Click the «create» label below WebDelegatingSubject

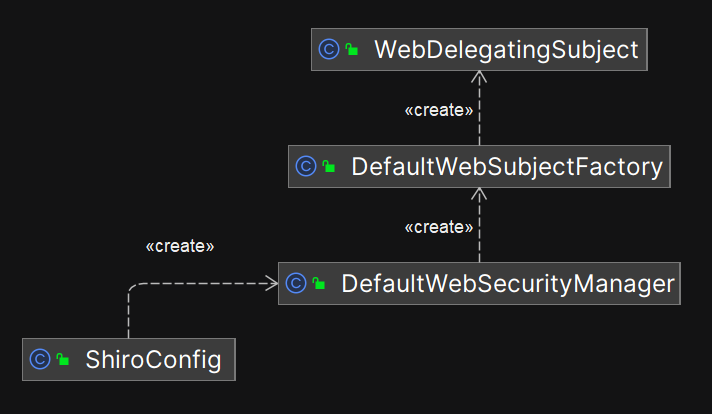[438, 110]
